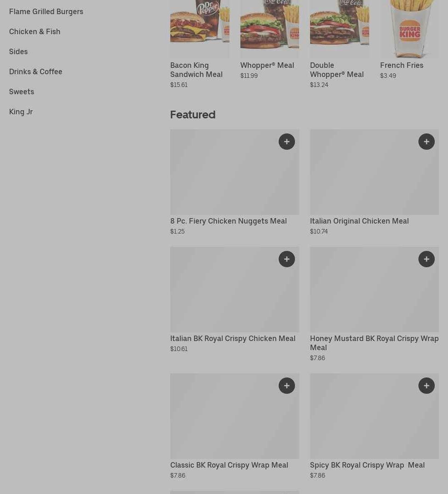Open Whopper Meal item image
Screen dimensions: 448x494
270,29
